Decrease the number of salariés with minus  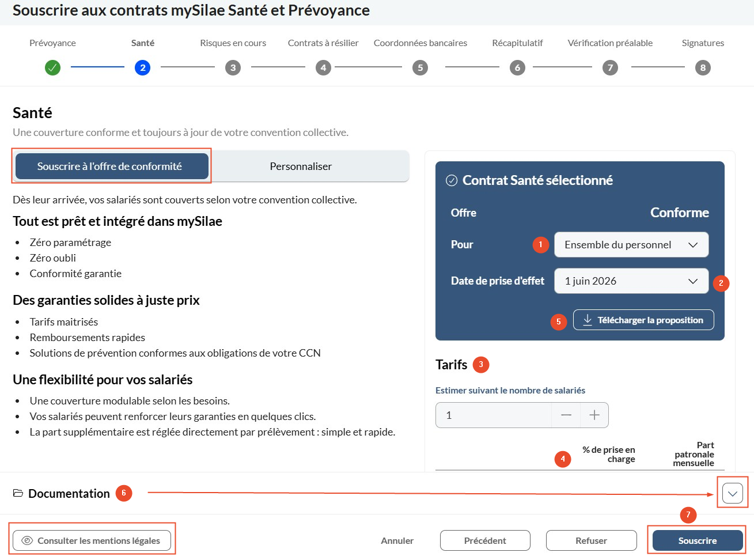point(566,415)
